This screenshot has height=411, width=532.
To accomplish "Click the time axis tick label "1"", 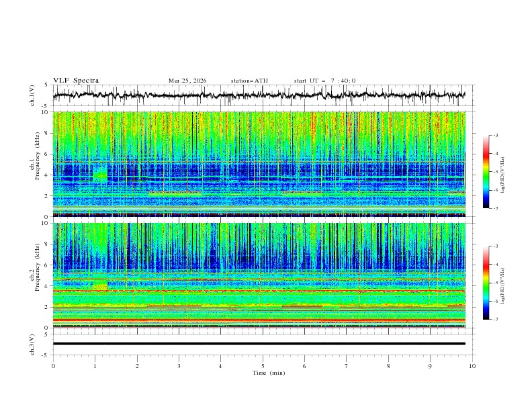I will [95, 366].
